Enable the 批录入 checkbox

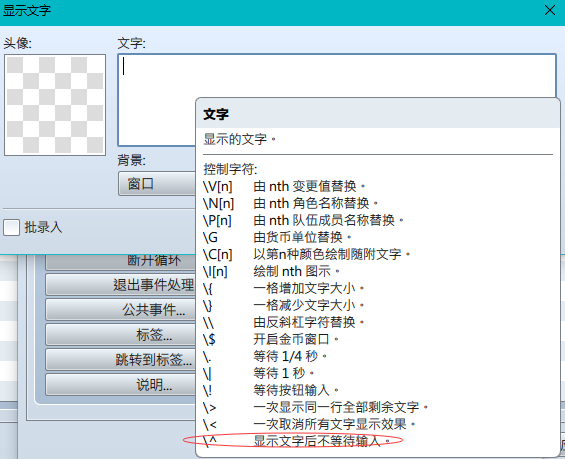[x=12, y=228]
